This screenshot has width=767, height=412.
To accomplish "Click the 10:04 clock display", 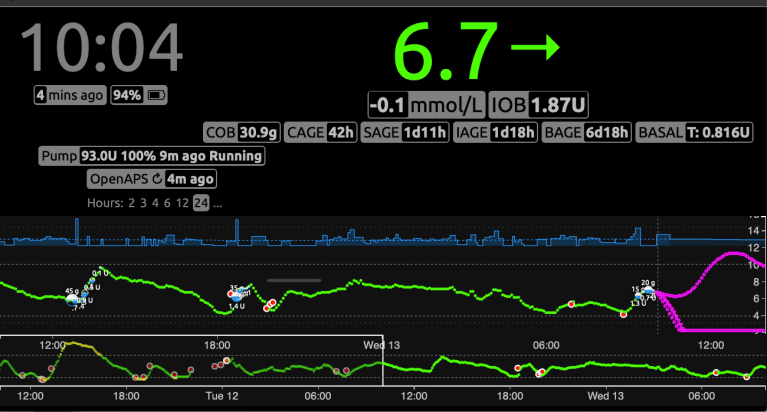I will [x=101, y=48].
